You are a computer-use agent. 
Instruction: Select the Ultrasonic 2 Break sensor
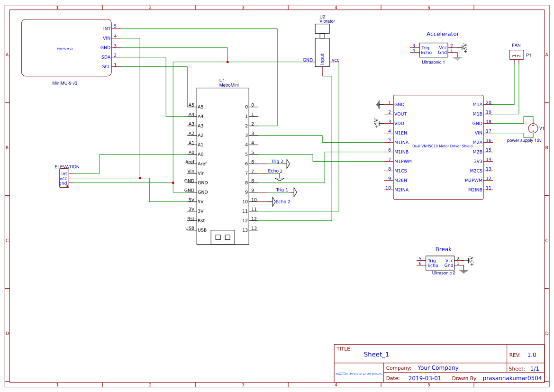click(440, 263)
